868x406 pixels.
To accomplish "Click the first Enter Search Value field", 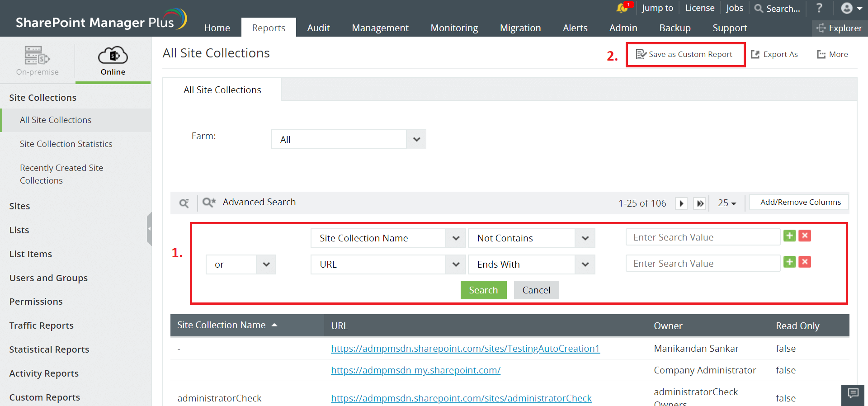I will point(703,237).
